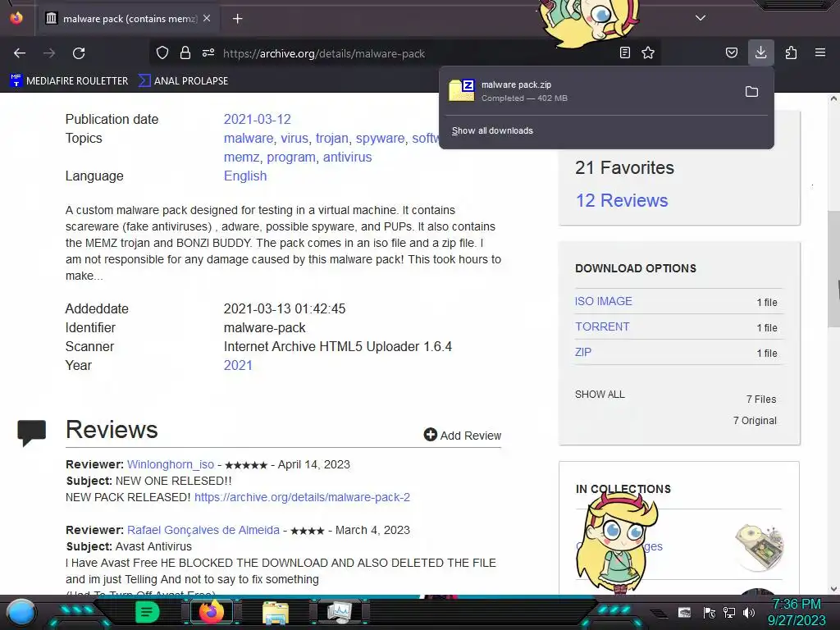This screenshot has height=630, width=840.
Task: Open the 2021-03-12 publication date link
Action: [x=257, y=119]
